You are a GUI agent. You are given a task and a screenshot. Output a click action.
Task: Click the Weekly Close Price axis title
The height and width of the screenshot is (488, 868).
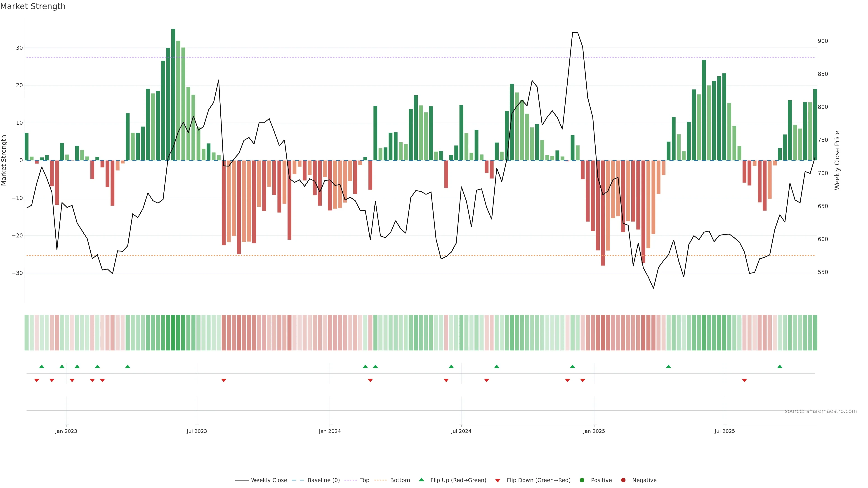837,160
